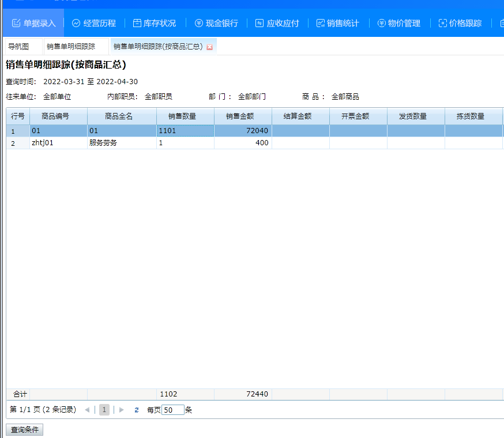Viewport: 504px width, 438px height.
Task: Click the previous page arrow
Action: pos(87,409)
